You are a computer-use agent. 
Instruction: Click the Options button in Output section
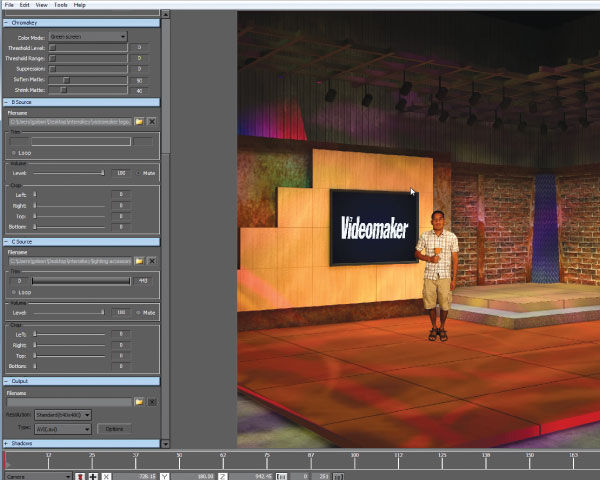[114, 429]
